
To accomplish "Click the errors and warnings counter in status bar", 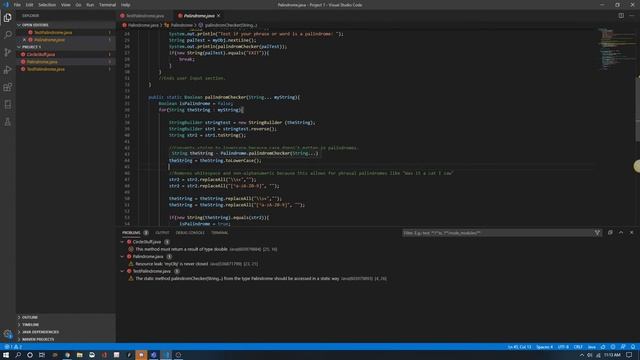I will [x=13, y=347].
